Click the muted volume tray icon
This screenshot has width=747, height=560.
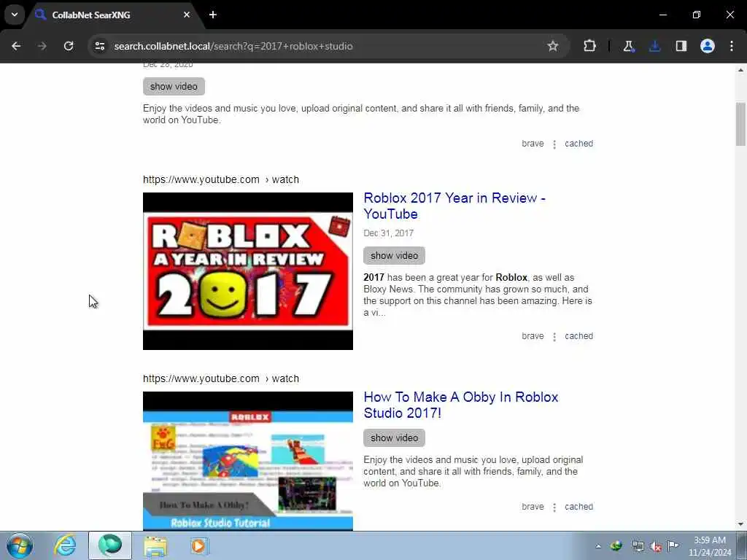[x=656, y=546]
